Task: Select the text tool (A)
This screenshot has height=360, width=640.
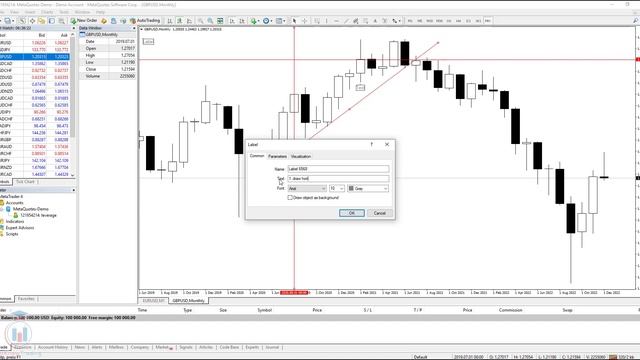Action: click(x=375, y=20)
